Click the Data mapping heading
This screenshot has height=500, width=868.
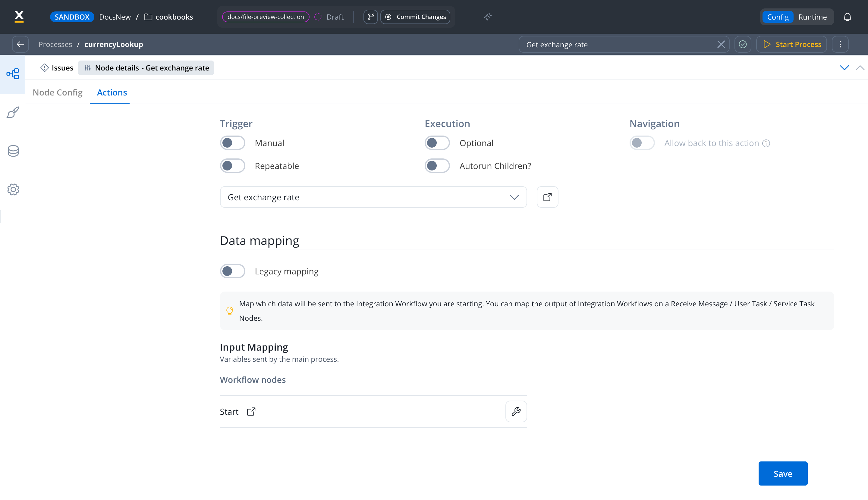[x=259, y=240]
